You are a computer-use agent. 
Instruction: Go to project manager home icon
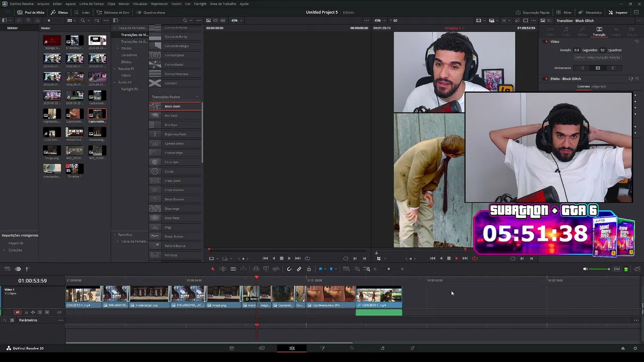[623, 348]
